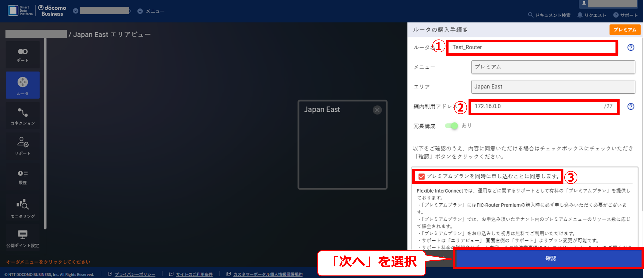Open the ポート (Port) sidebar icon

pyautogui.click(x=22, y=55)
